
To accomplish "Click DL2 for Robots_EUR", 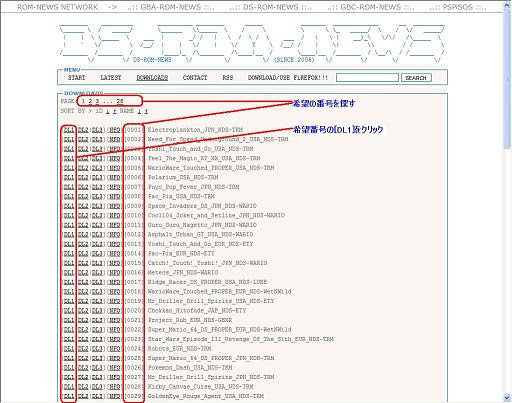I will pyautogui.click(x=83, y=349).
